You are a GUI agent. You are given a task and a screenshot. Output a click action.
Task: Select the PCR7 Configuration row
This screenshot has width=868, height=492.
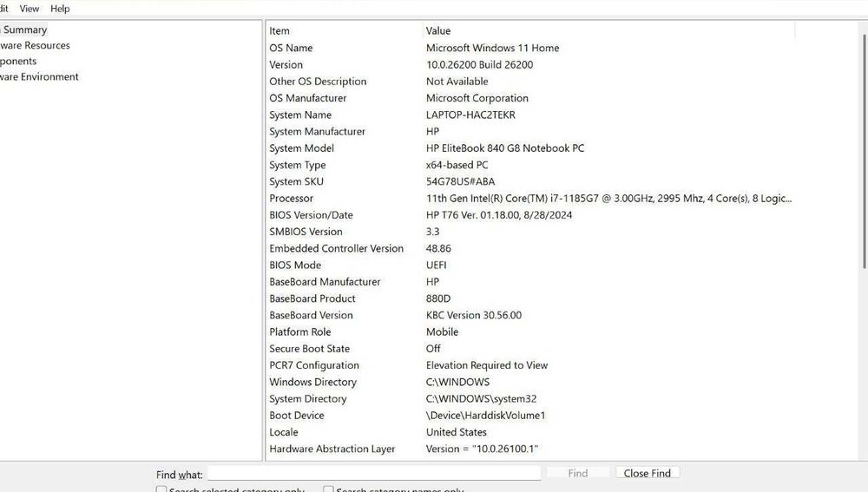[x=530, y=365]
